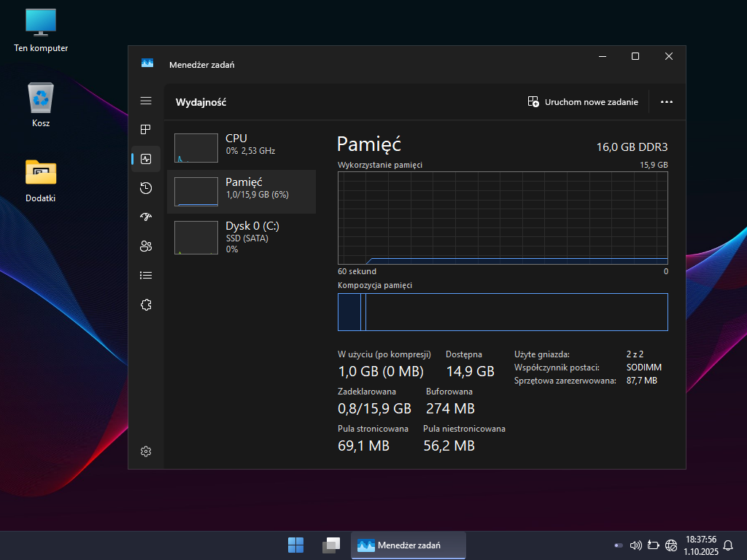Image resolution: width=747 pixels, height=560 pixels.
Task: Select the Pamięć performance item
Action: point(241,192)
